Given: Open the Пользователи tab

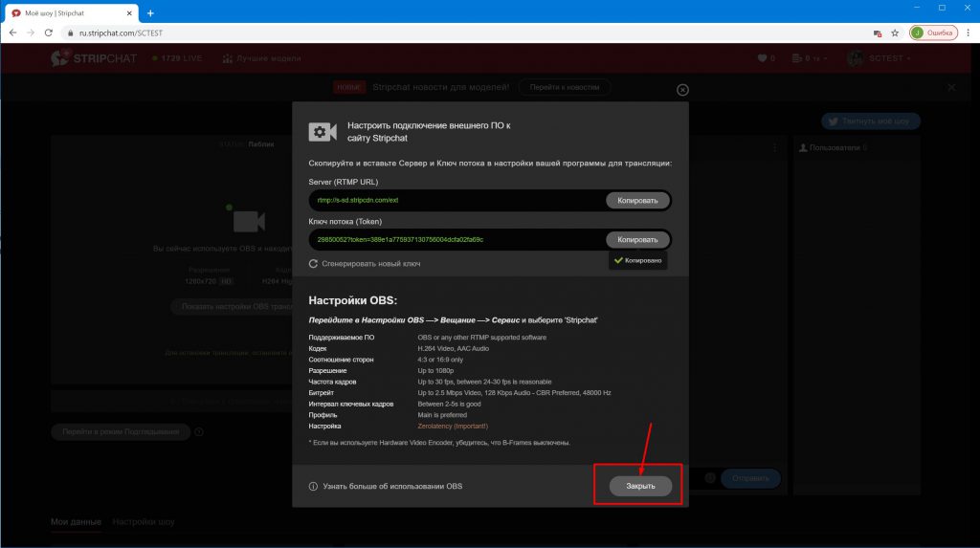Looking at the screenshot, I should point(834,148).
